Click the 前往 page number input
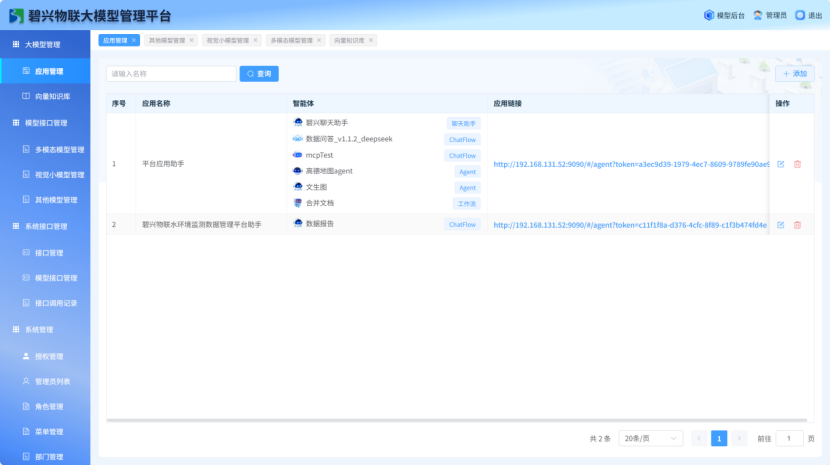This screenshot has height=466, width=830. click(x=789, y=438)
